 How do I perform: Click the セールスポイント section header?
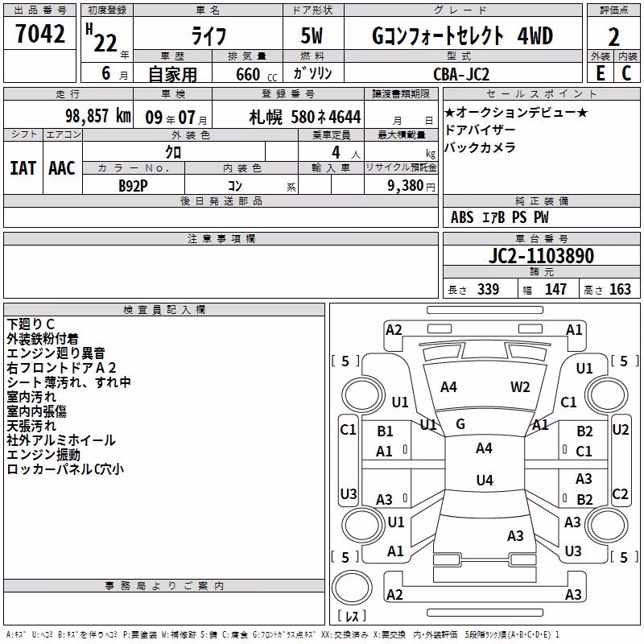541,94
